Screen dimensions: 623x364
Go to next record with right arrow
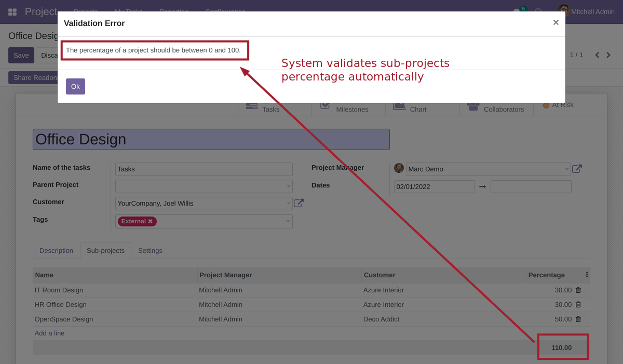coord(609,55)
